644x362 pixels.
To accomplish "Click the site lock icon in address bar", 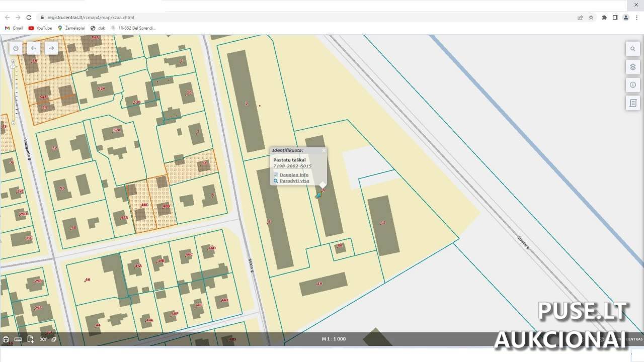I will [x=42, y=18].
